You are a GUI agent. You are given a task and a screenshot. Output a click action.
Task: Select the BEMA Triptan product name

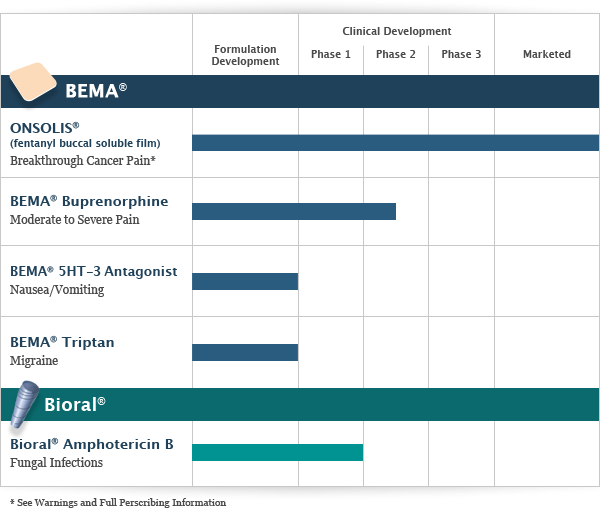(x=62, y=342)
